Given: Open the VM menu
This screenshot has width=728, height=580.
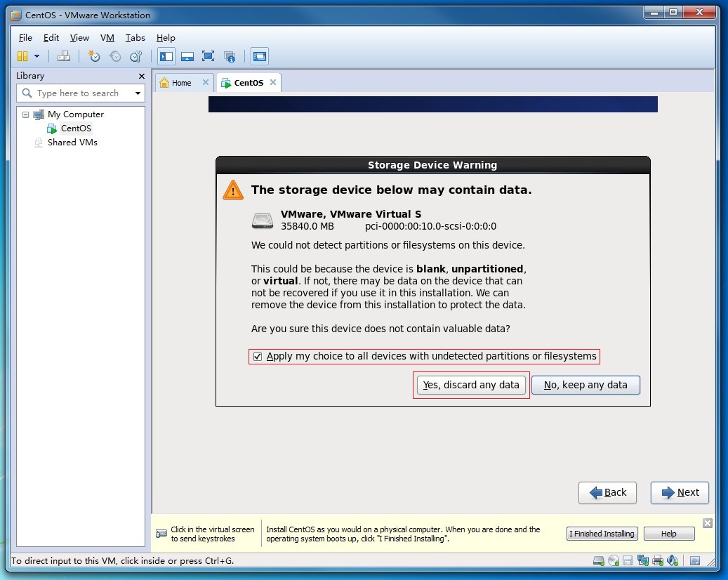Looking at the screenshot, I should tap(107, 38).
